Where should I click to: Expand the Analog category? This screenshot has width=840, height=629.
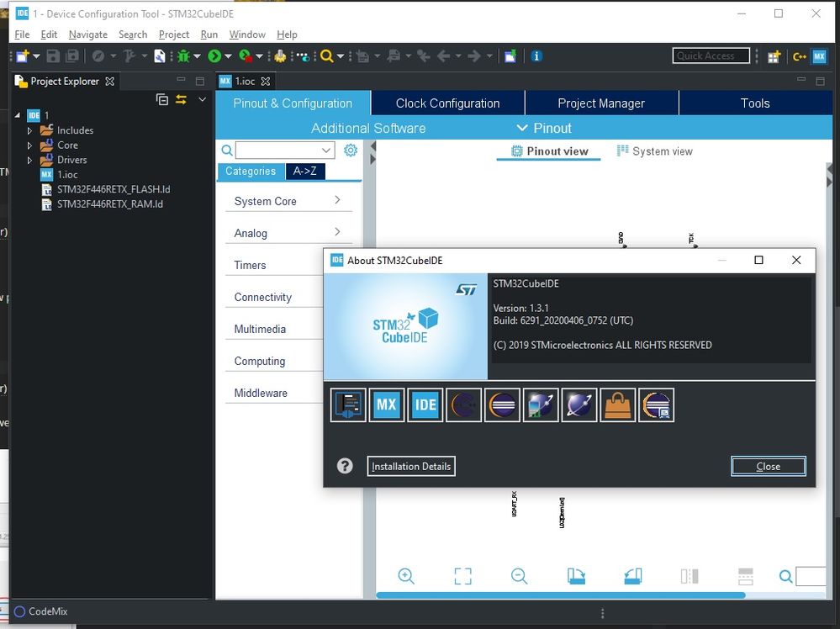point(288,233)
